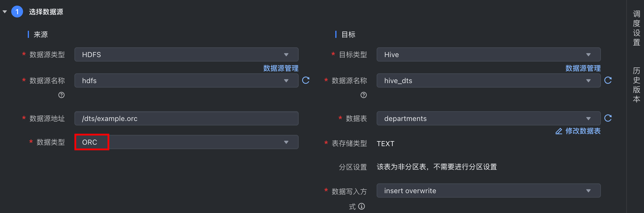Viewport: 644px width, 213px height.
Task: Collapse the 选择数据源 section
Action: tap(5, 12)
